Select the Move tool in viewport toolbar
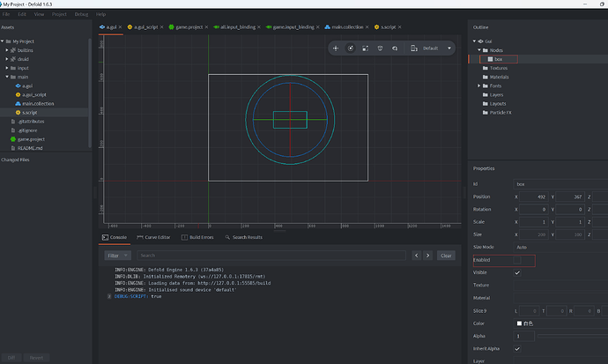Viewport: 608px width, 364px height. (336, 48)
